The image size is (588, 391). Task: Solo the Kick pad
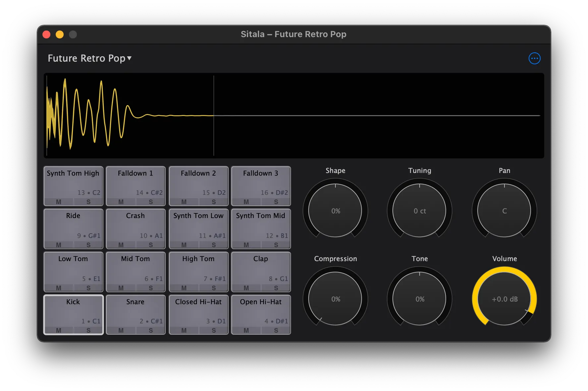click(88, 330)
